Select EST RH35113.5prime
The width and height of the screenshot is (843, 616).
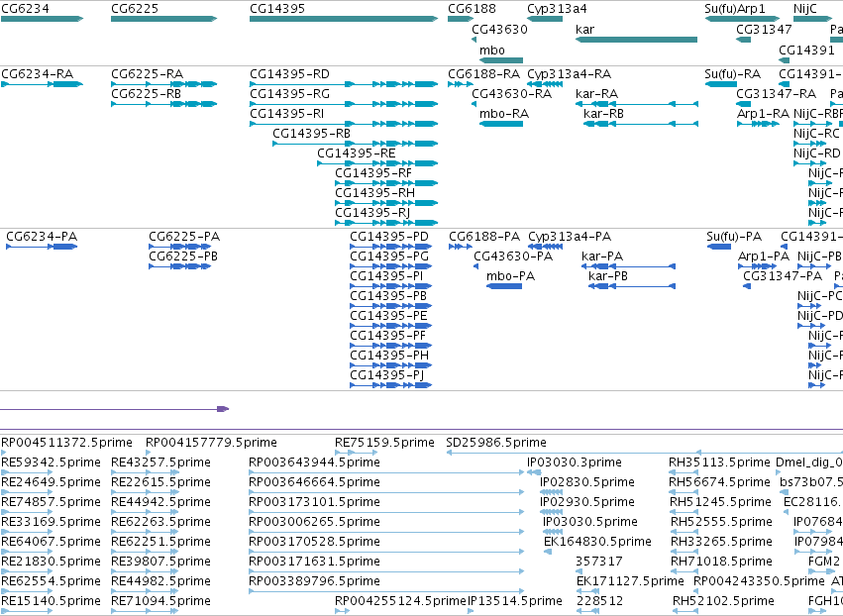(x=719, y=462)
